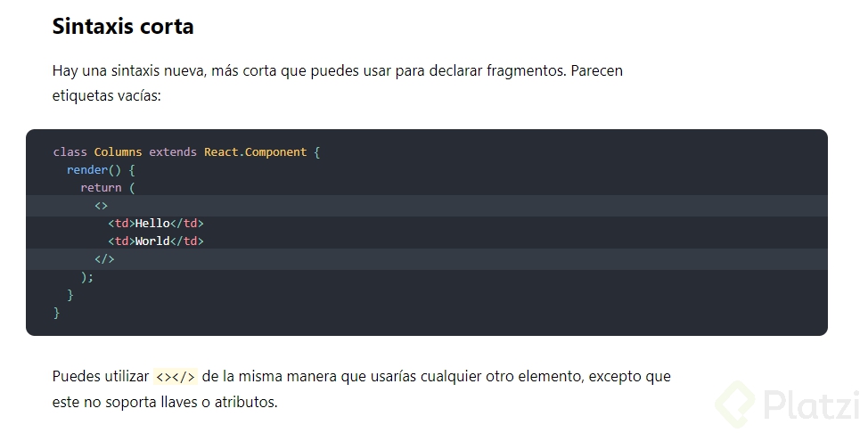Image resolution: width=868 pixels, height=433 pixels.
Task: Click the "Sintaxis corta" heading
Action: pyautogui.click(x=122, y=27)
